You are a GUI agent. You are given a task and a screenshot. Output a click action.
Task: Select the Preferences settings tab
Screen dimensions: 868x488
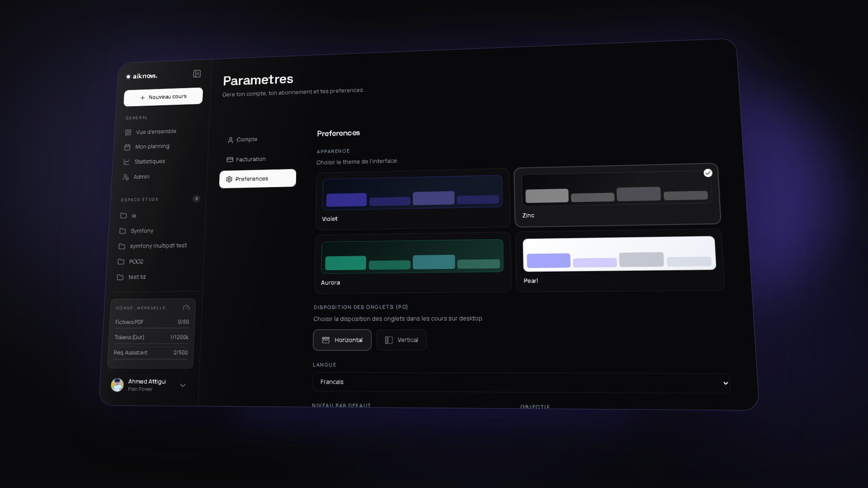[258, 178]
